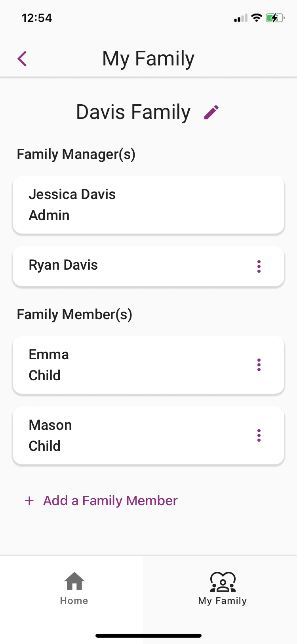
Task: Switch to Home tab label
Action: click(x=74, y=601)
